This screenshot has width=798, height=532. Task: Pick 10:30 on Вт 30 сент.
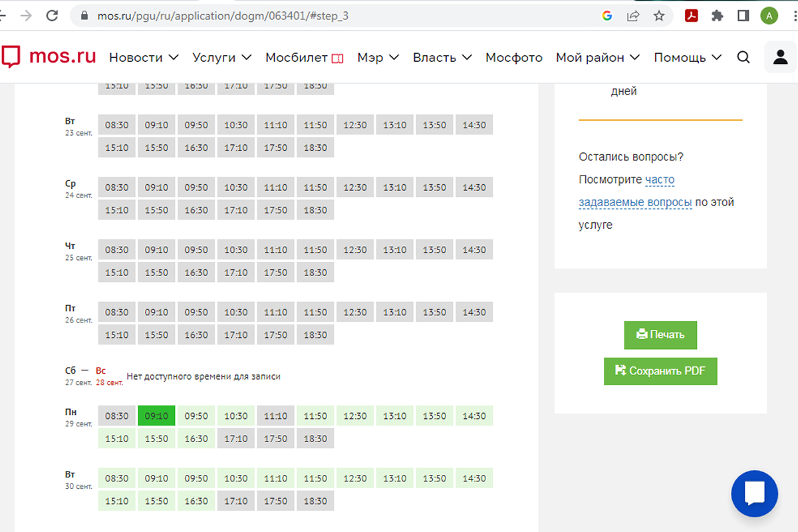(x=236, y=478)
